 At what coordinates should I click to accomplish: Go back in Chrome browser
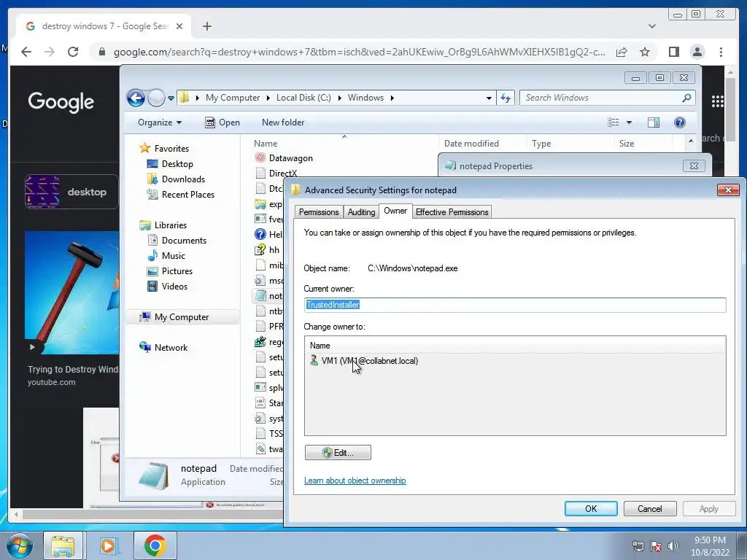[26, 52]
